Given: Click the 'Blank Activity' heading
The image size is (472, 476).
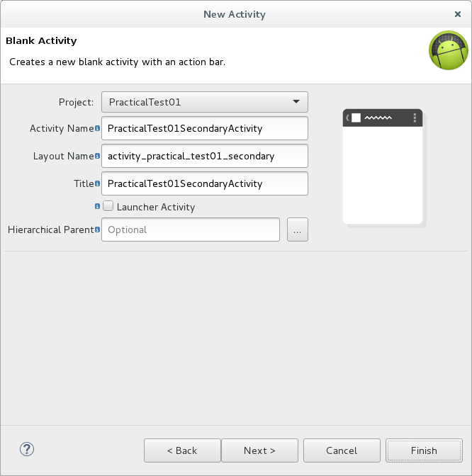Looking at the screenshot, I should tap(41, 40).
